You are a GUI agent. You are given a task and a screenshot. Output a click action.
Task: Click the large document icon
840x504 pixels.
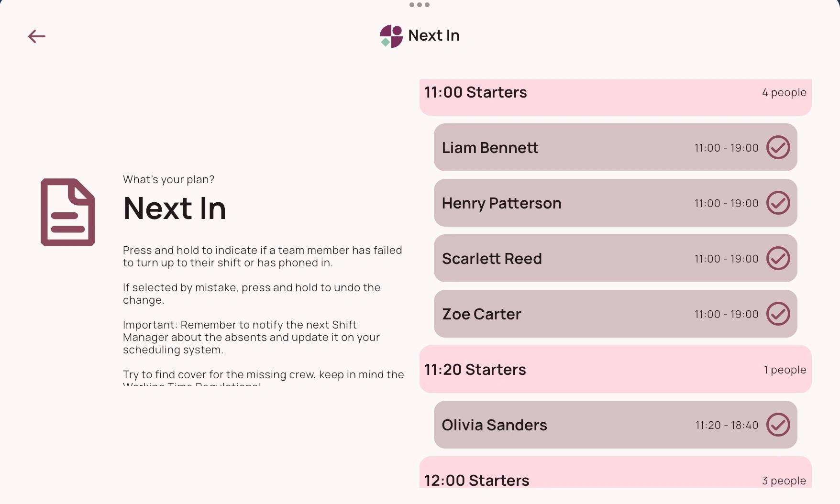[x=68, y=212]
